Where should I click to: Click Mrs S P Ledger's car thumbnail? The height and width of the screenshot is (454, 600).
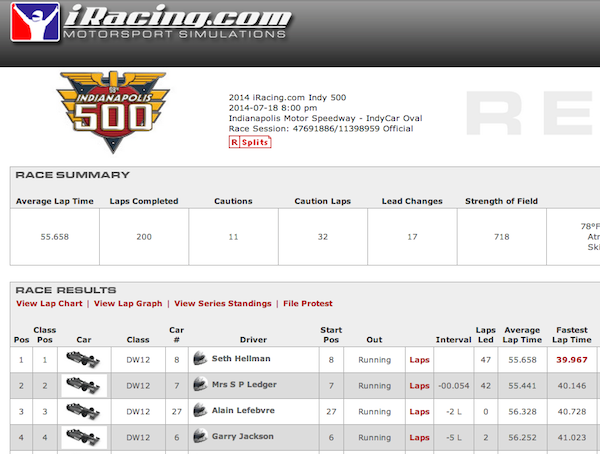point(83,385)
